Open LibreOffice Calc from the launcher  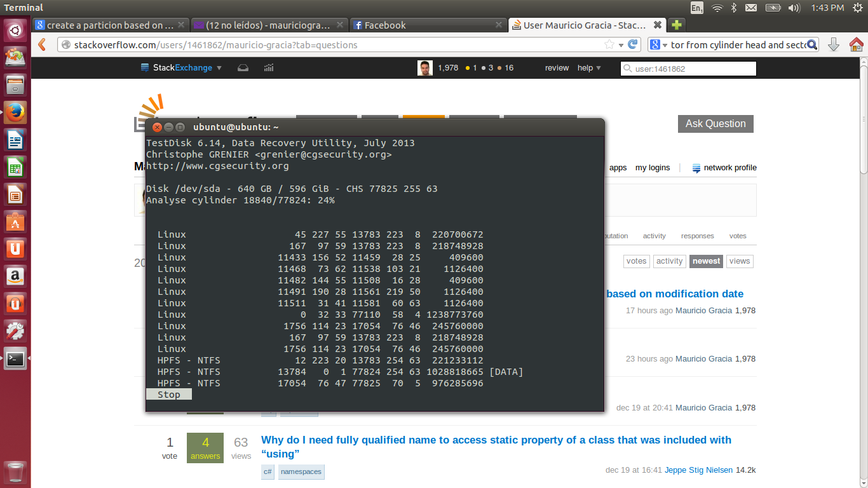(x=15, y=168)
